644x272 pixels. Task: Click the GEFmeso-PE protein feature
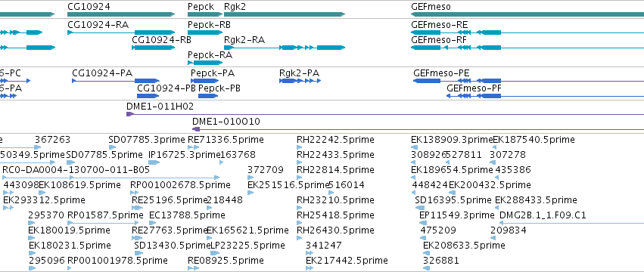[528, 81]
